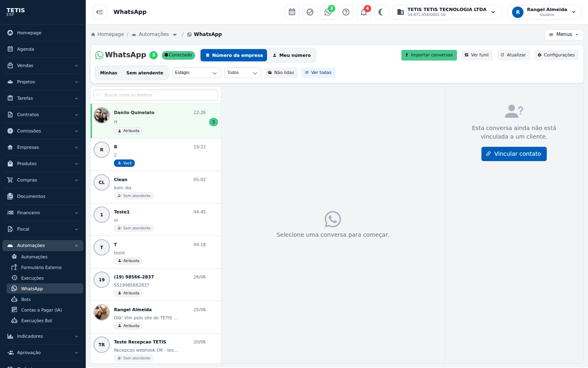Click Atualizar button

pyautogui.click(x=513, y=55)
